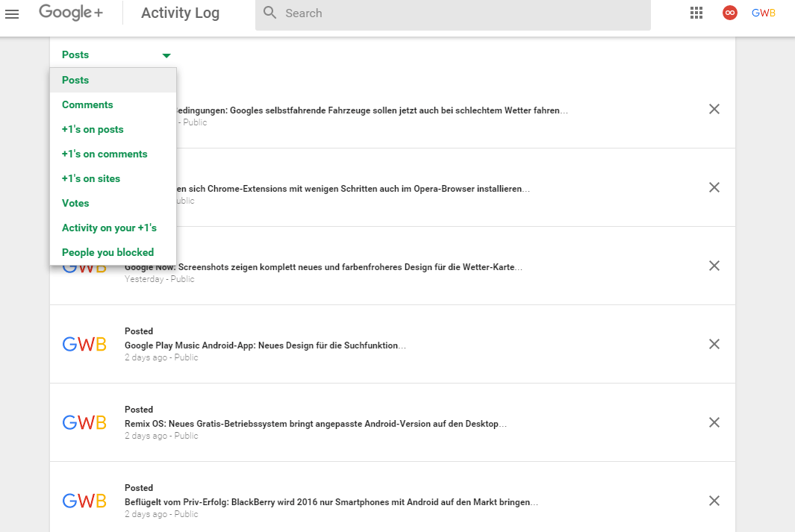
Task: Click the red notifications icon
Action: point(730,13)
